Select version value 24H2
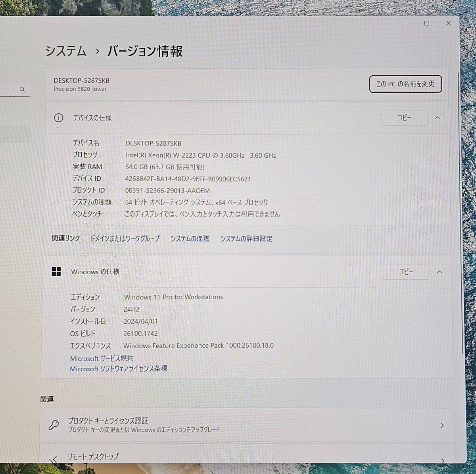 coord(131,309)
